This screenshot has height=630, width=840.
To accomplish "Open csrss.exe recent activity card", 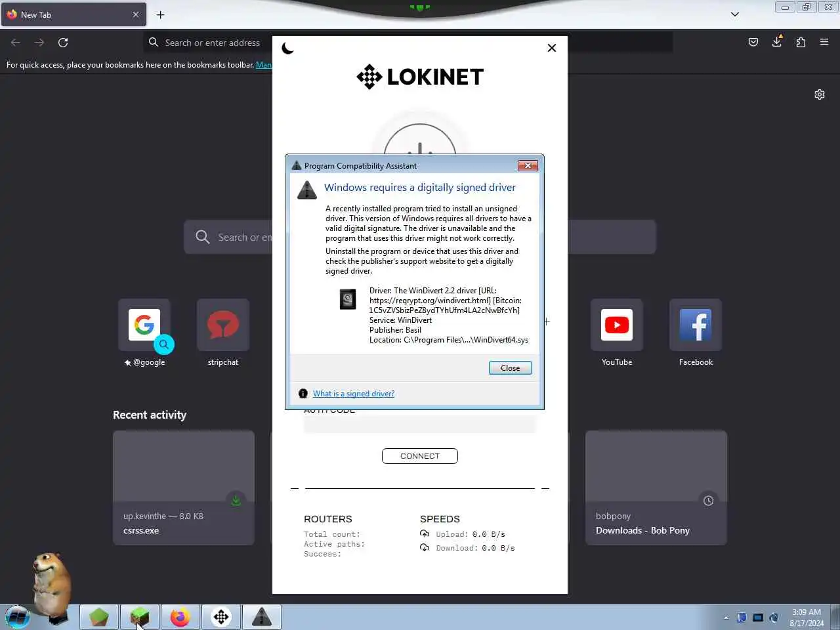I will 184,488.
